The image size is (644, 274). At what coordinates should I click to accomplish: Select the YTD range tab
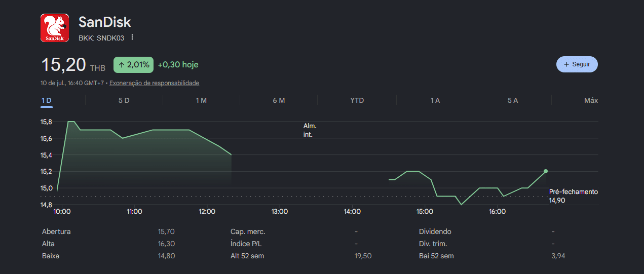click(x=357, y=100)
